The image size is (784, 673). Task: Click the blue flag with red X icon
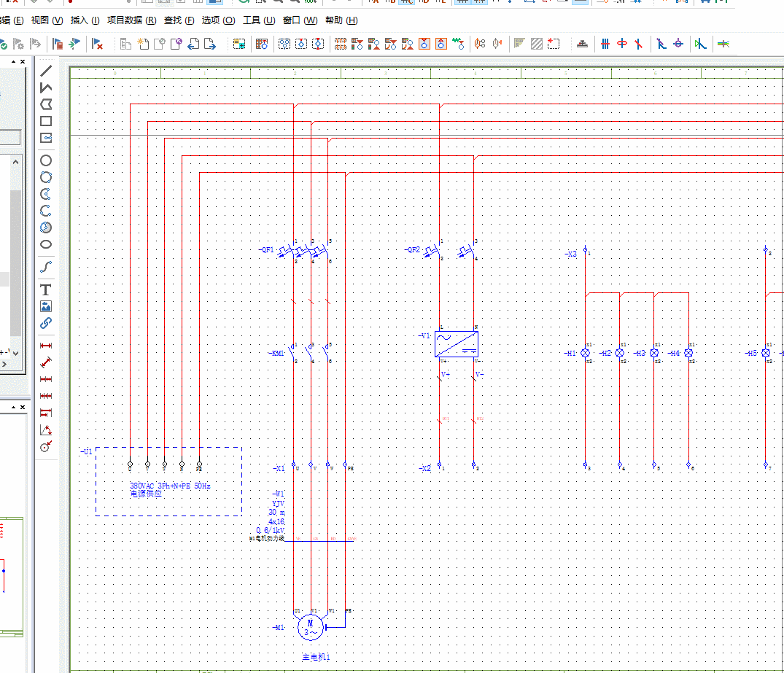point(97,44)
